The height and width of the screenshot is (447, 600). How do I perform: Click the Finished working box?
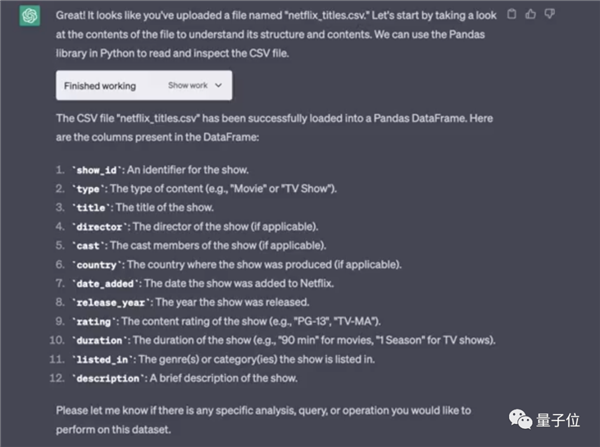(x=144, y=85)
